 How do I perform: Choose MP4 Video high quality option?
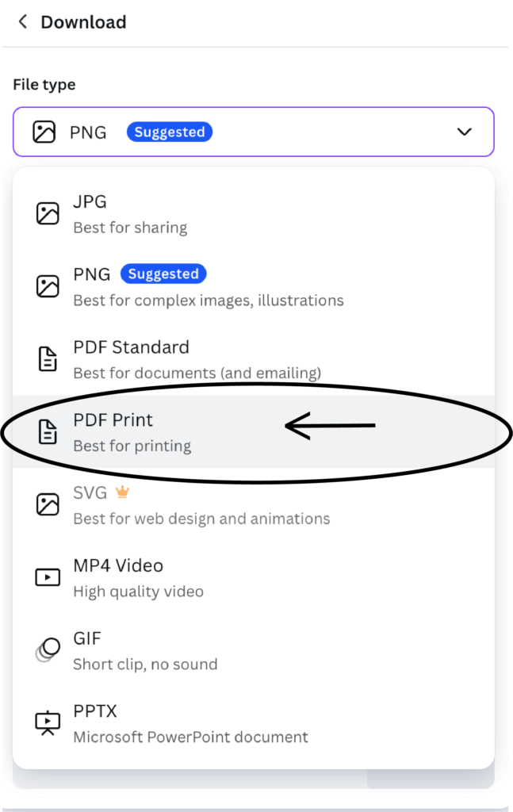point(254,577)
